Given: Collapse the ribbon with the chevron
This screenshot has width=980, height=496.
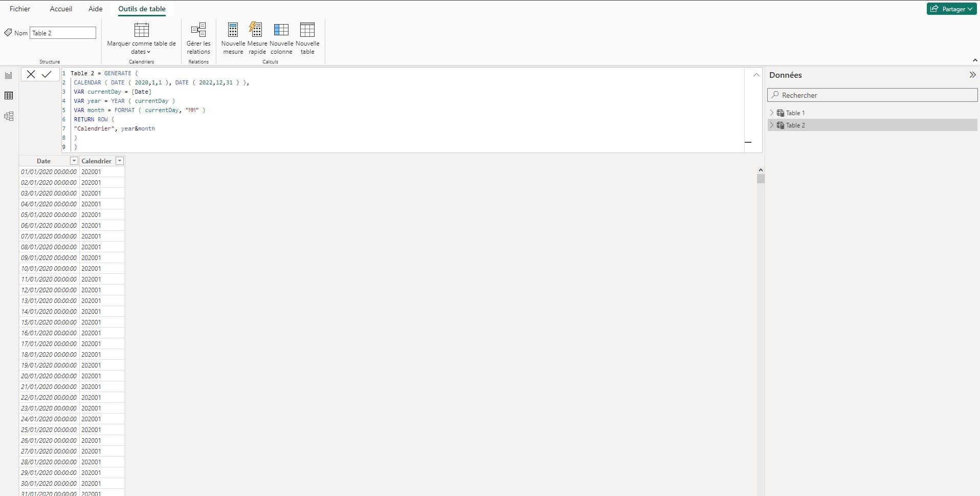Looking at the screenshot, I should click(975, 60).
